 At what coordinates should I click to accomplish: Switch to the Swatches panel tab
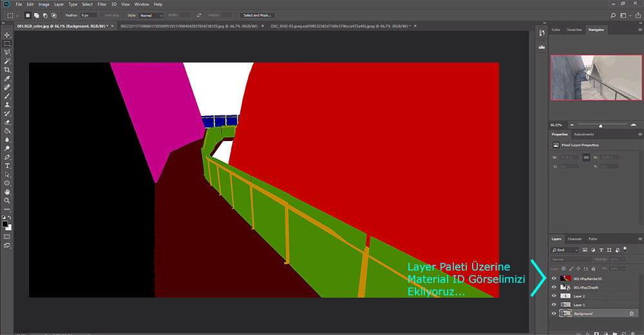[574, 30]
